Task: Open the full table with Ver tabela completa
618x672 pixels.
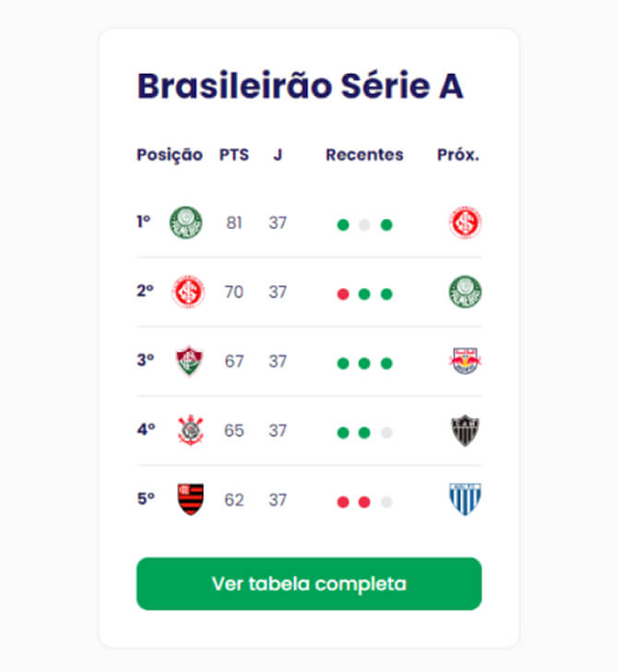Action: 309,583
